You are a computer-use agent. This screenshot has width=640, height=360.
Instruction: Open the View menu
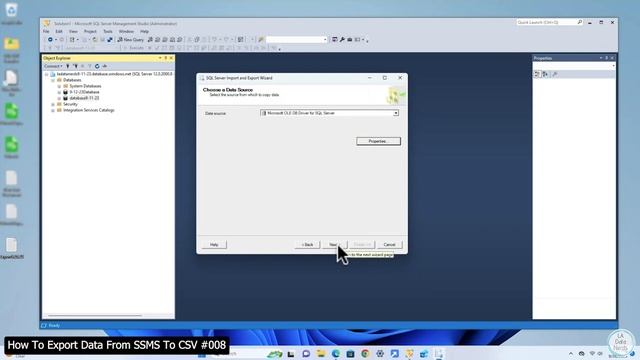(73, 31)
